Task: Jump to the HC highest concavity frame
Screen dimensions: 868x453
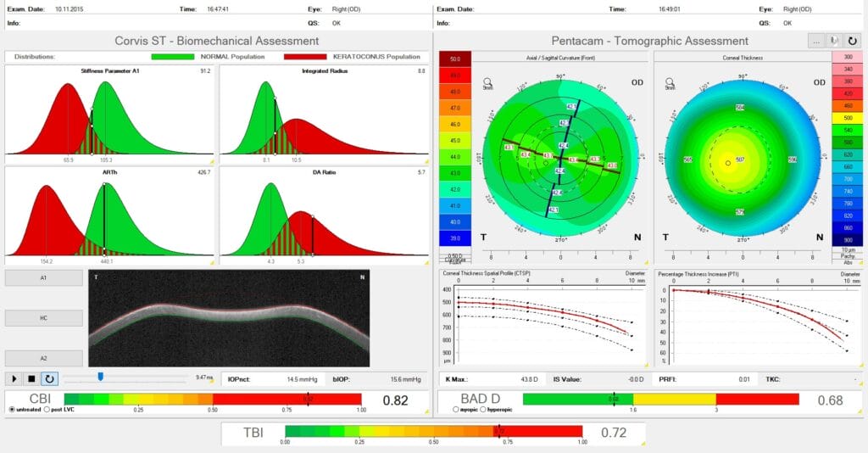Action: (x=44, y=318)
